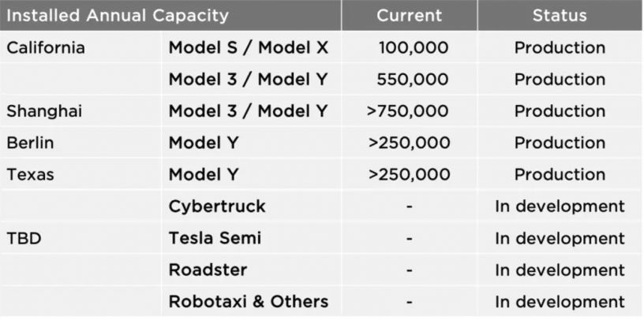Screen dimensions: 644x320
Task: Click the Berlin location cell
Action: (x=30, y=143)
